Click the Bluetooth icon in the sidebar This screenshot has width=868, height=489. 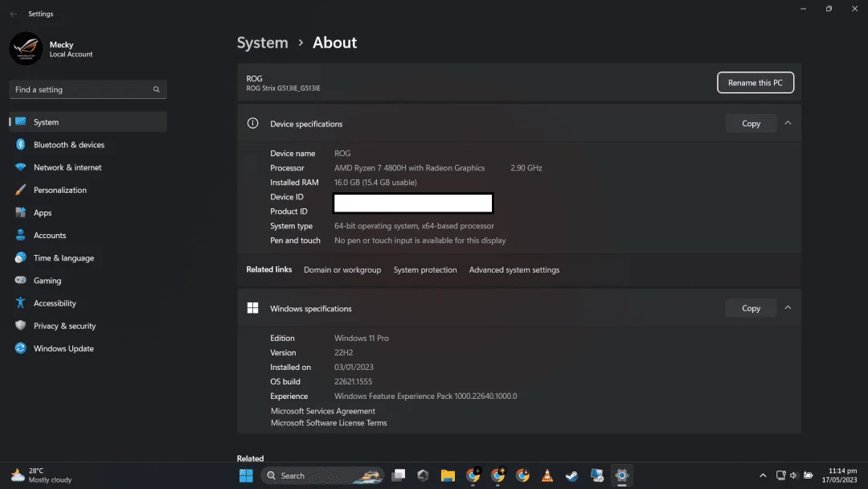20,145
